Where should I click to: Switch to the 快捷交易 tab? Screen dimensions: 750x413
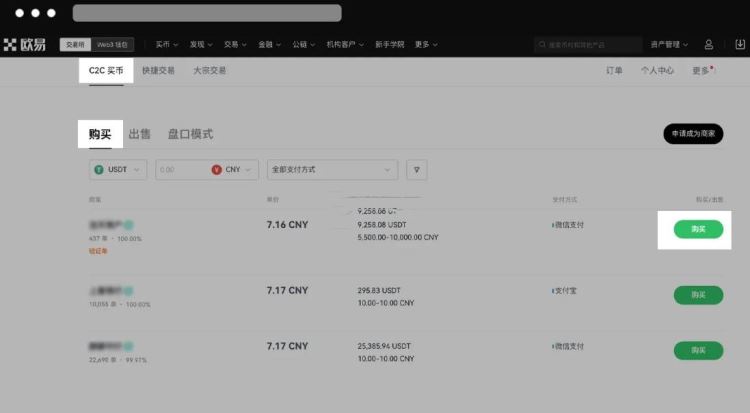(x=158, y=71)
